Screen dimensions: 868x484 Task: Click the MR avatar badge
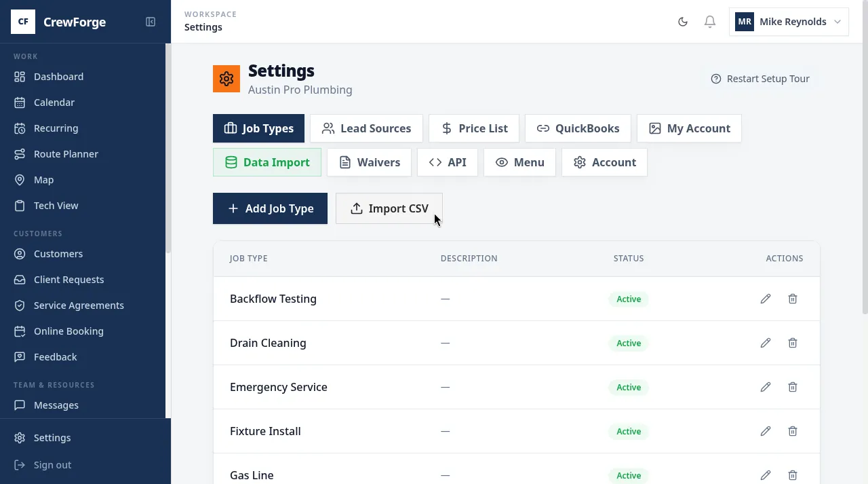[x=745, y=22]
